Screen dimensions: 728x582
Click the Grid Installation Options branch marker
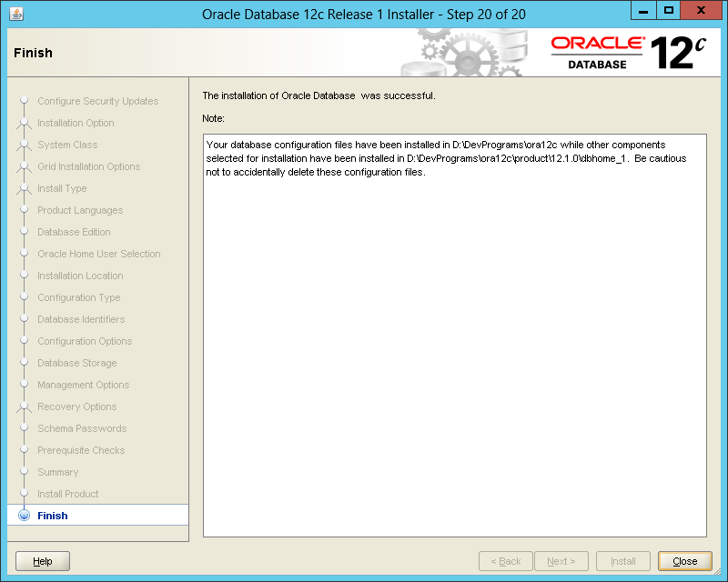pos(25,166)
